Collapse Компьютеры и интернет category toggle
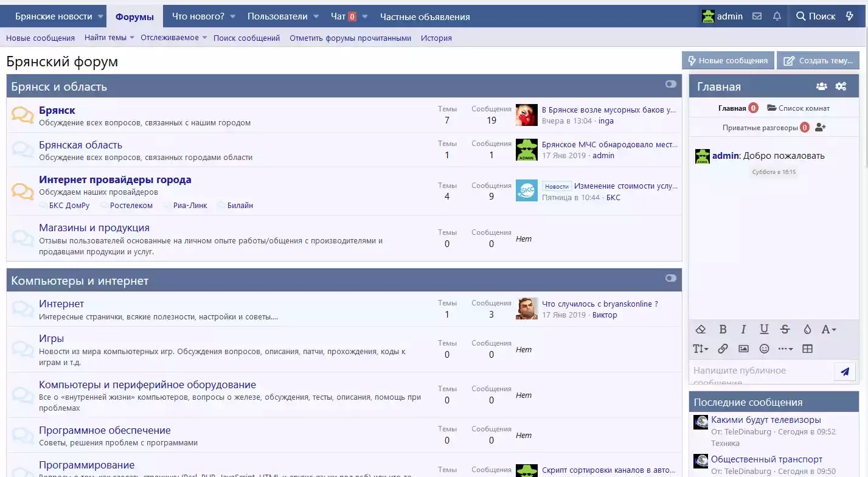This screenshot has height=477, width=868. point(671,278)
